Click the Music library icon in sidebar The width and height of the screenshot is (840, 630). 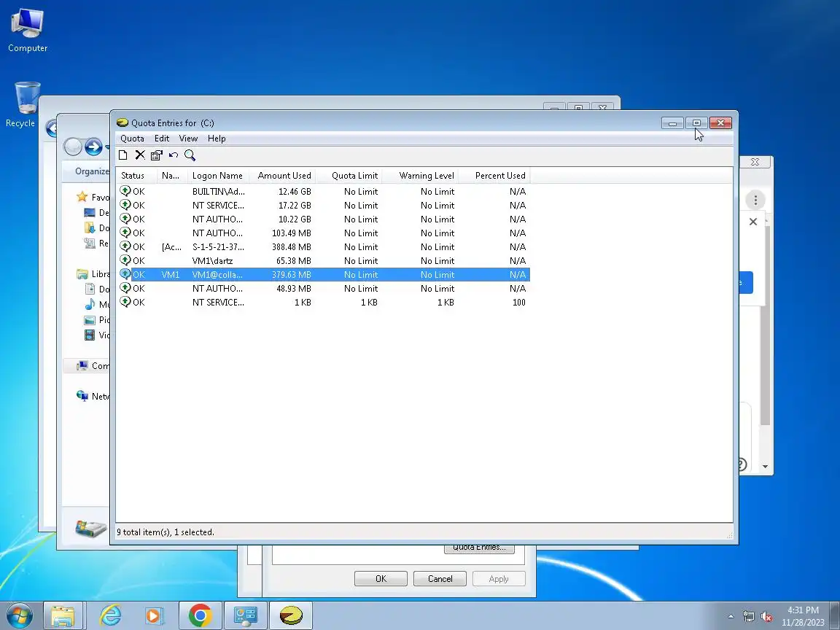point(90,304)
